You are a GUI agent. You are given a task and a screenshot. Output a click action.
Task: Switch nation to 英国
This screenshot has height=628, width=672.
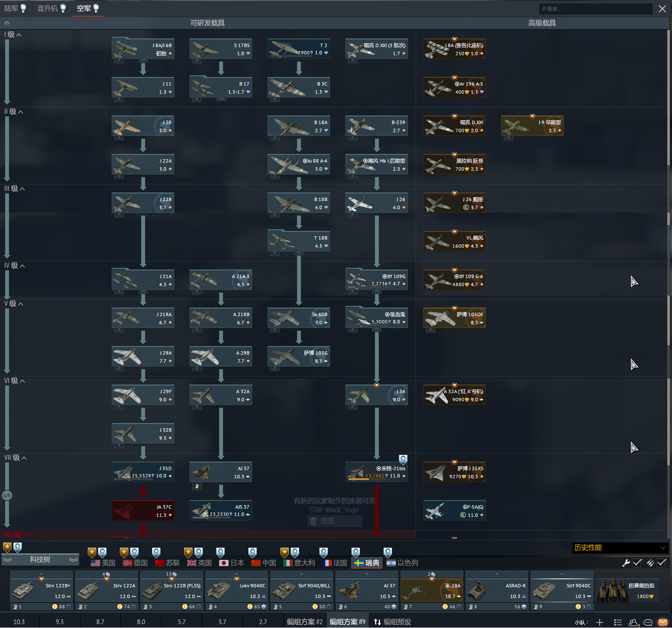[199, 563]
